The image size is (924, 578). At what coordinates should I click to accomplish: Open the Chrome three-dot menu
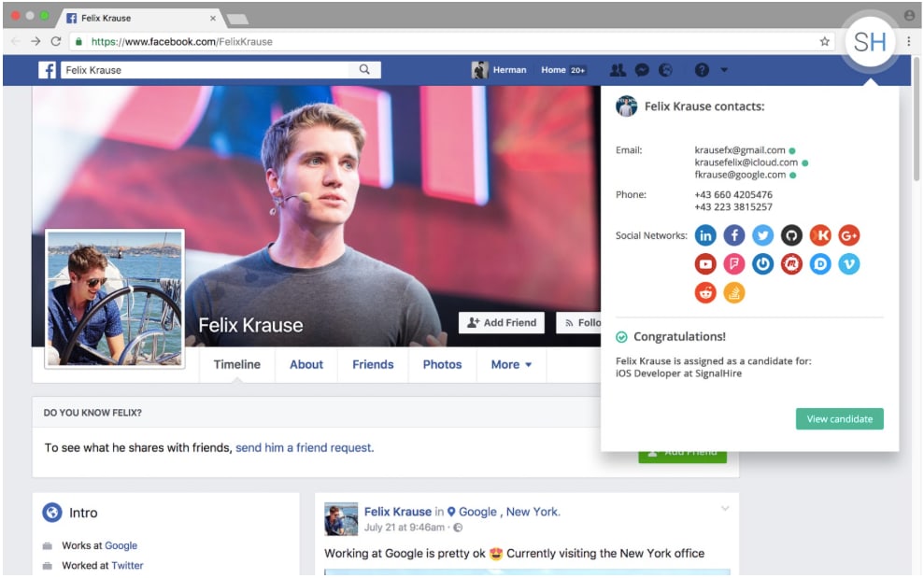coord(909,41)
